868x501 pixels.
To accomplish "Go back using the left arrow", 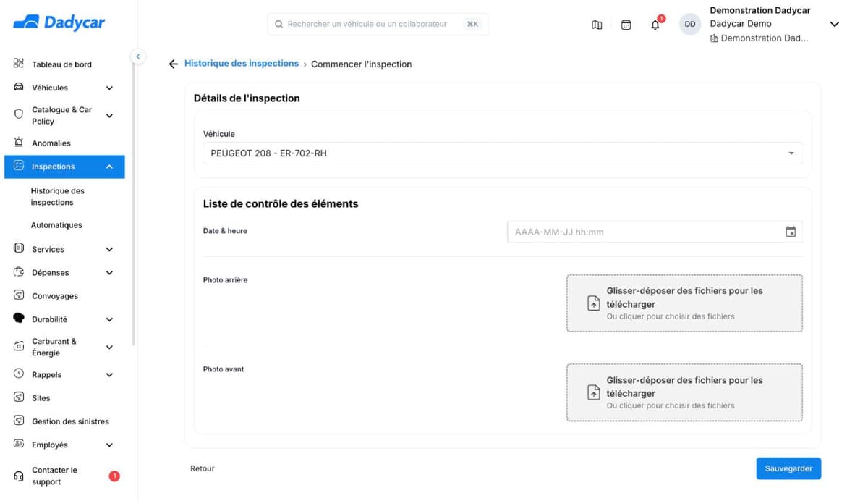I will point(173,64).
